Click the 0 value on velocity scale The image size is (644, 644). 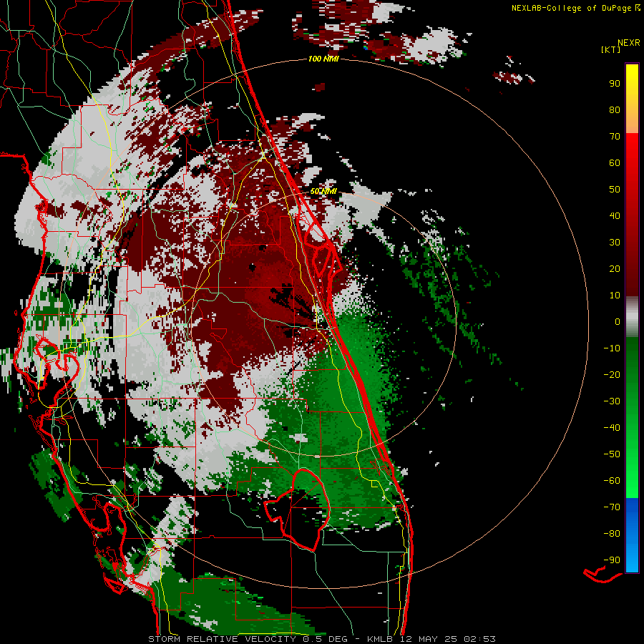point(618,321)
